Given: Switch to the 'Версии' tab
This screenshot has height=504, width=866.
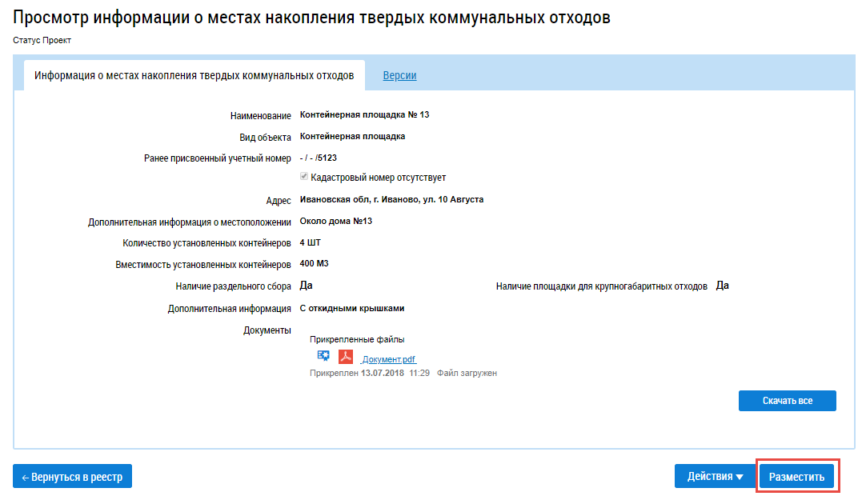Looking at the screenshot, I should (399, 75).
